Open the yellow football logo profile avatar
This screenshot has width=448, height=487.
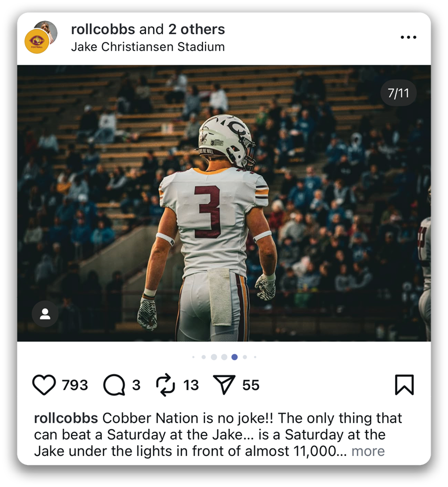pyautogui.click(x=37, y=41)
